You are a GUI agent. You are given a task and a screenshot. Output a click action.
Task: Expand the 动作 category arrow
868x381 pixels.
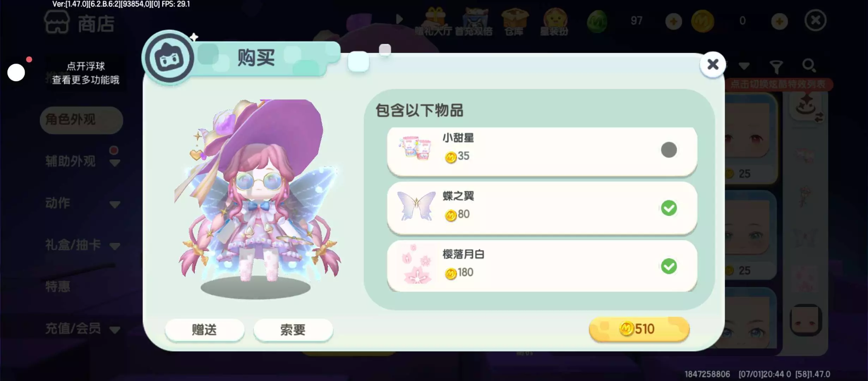point(115,205)
